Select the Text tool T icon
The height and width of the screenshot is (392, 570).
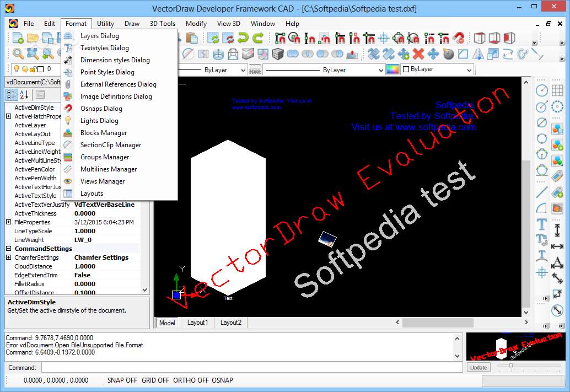coord(542,224)
